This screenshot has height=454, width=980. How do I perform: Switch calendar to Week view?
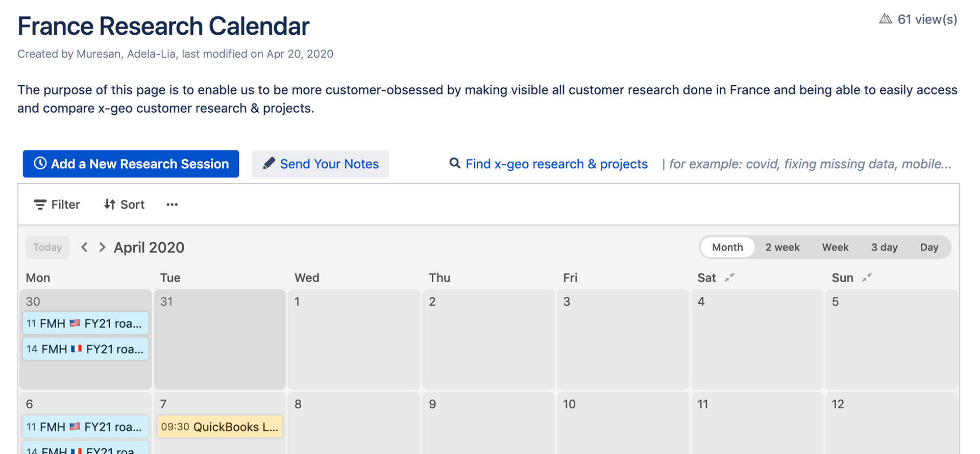coord(835,247)
